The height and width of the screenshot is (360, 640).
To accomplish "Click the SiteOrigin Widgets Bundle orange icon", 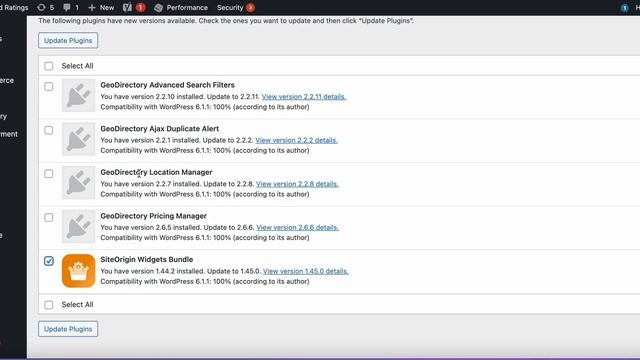I will [78, 271].
